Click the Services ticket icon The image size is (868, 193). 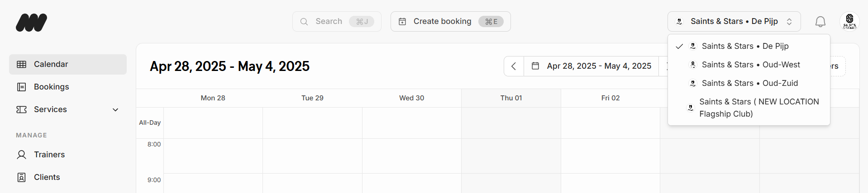(21, 109)
